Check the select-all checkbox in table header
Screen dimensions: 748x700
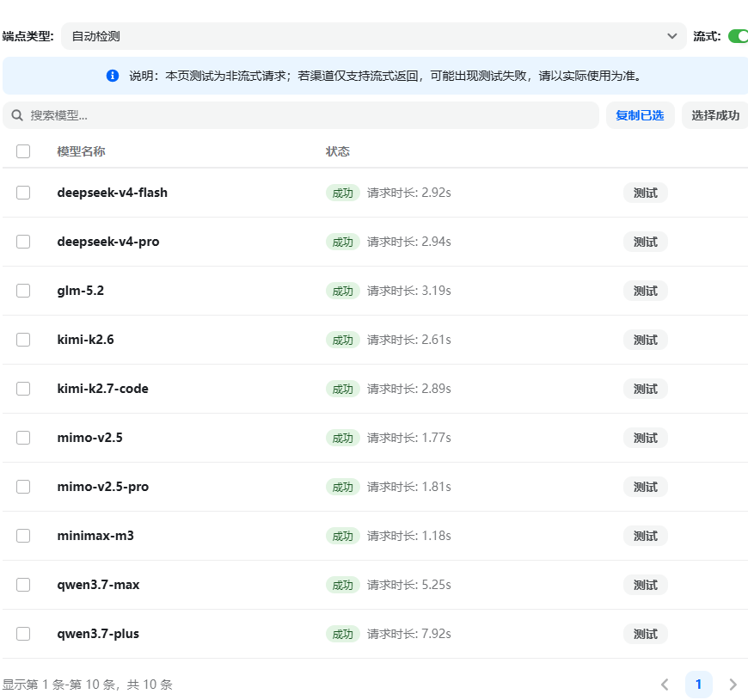tap(23, 151)
